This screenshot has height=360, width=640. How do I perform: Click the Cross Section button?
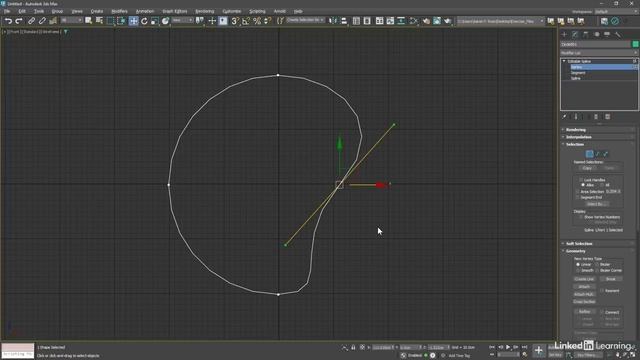(x=584, y=302)
